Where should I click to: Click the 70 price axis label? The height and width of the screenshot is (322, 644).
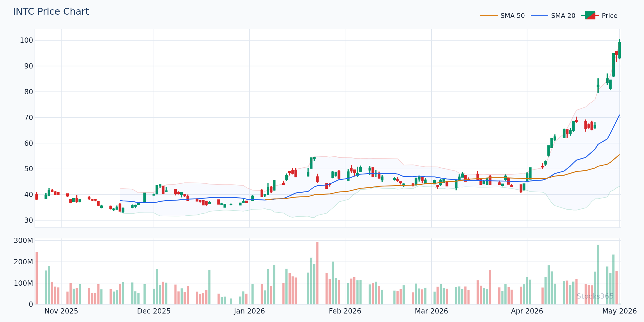[x=29, y=118]
